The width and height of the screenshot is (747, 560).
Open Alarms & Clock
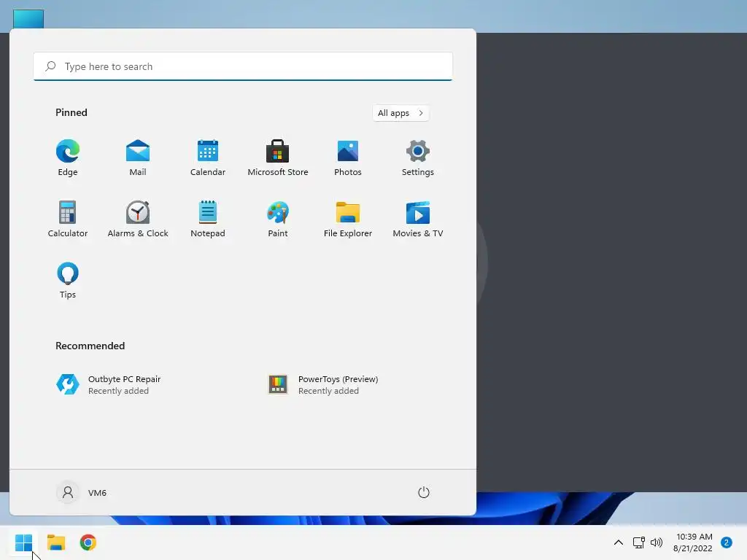(138, 219)
